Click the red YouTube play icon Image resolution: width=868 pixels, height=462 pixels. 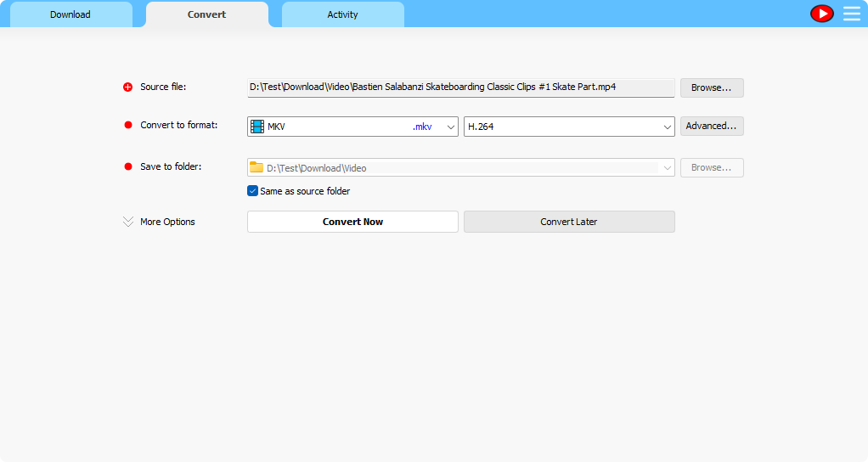coord(821,14)
